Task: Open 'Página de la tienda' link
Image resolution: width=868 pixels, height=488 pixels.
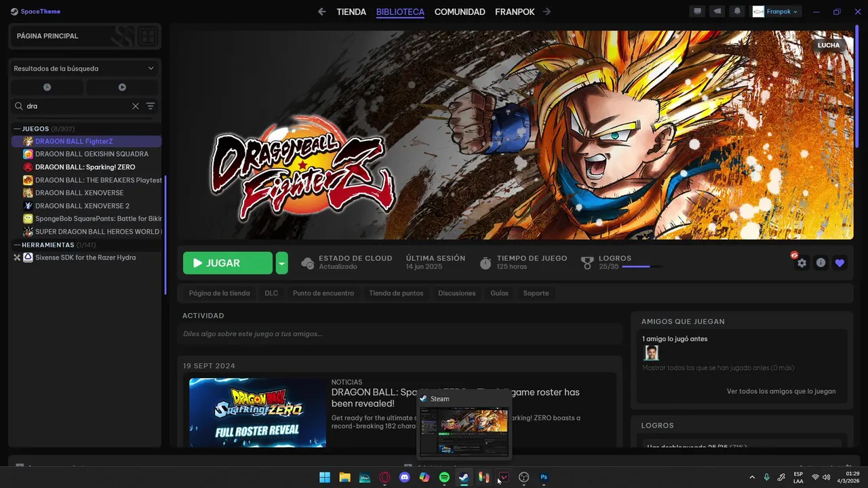Action: [x=220, y=293]
